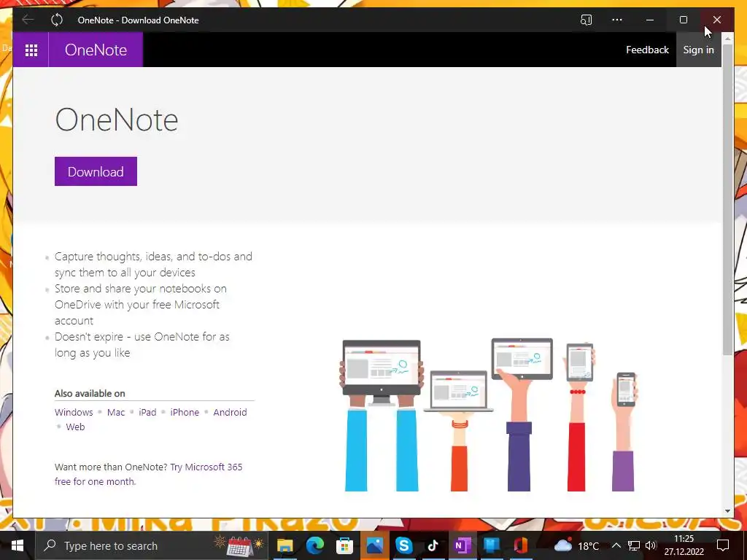747x560 pixels.
Task: Open the Windows download link
Action: click(x=74, y=413)
